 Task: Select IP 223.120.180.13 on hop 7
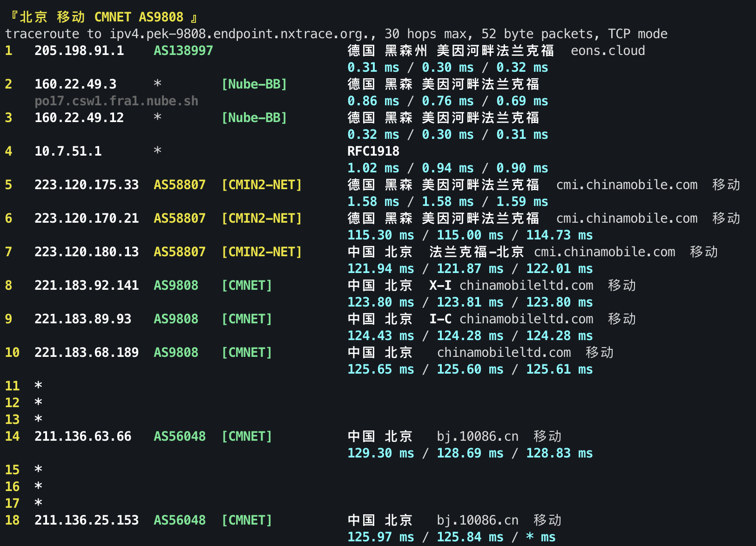click(x=87, y=252)
